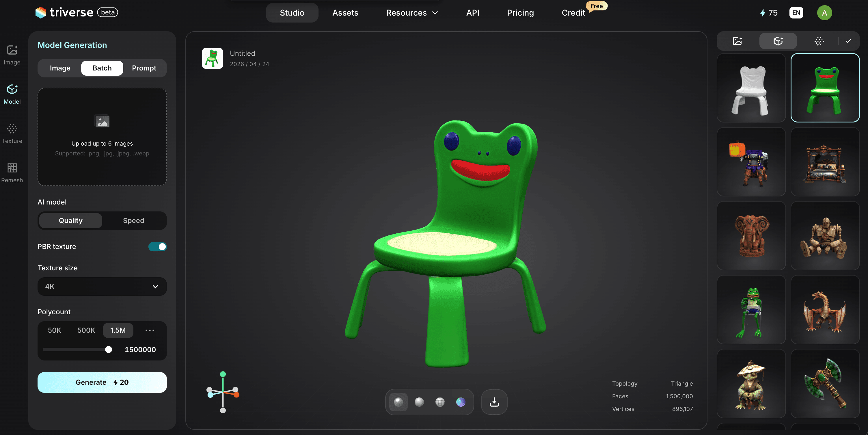
Task: Choose the 50K polycount preset
Action: click(54, 330)
